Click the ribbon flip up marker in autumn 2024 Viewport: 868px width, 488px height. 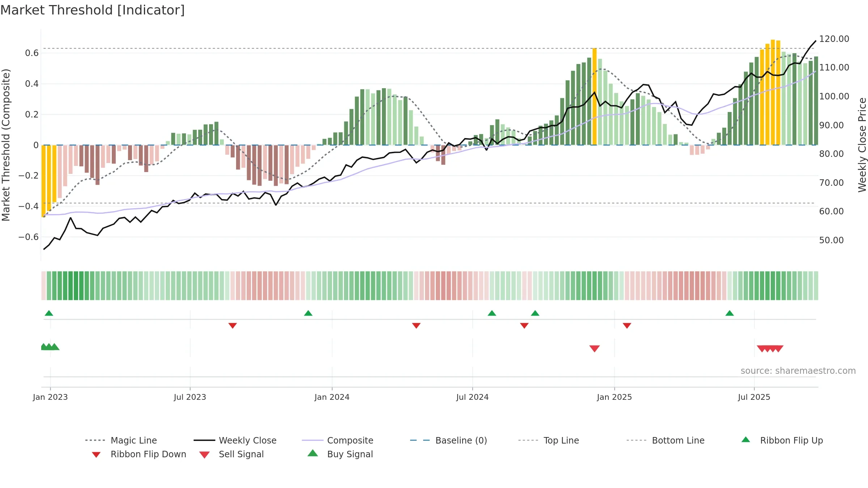tap(535, 313)
